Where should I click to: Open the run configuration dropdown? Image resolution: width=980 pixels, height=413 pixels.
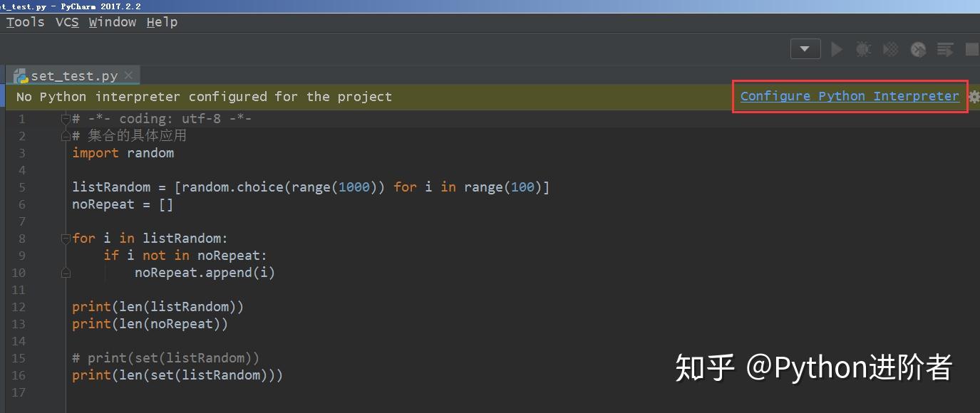point(805,49)
